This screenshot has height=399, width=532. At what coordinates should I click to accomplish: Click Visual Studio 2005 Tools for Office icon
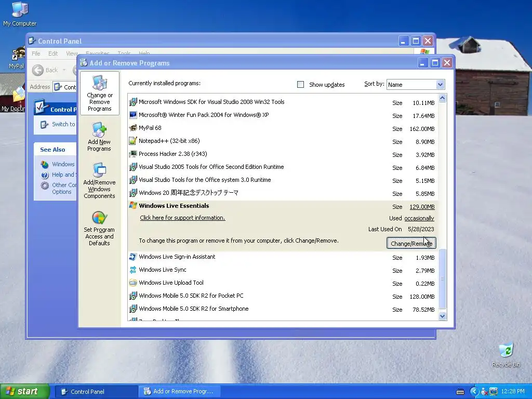tap(133, 167)
